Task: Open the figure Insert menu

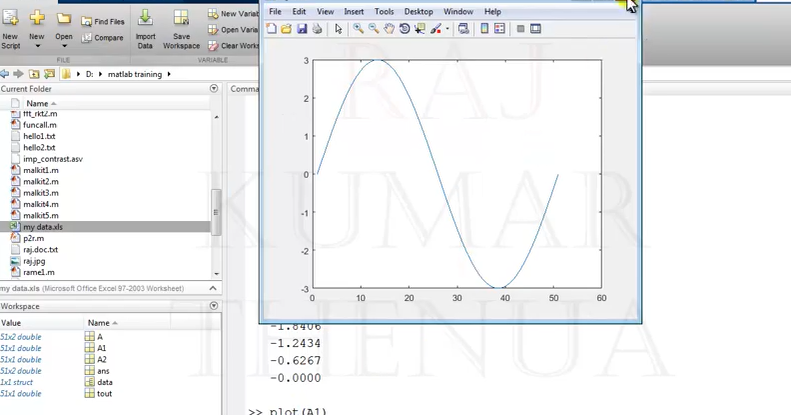Action: click(354, 11)
